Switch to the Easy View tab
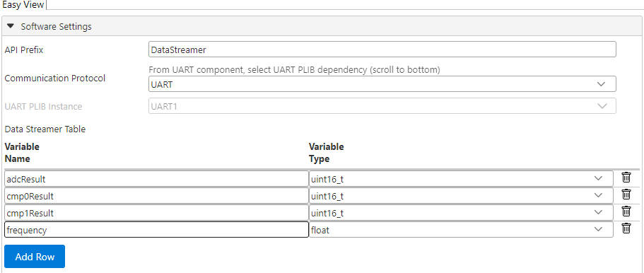Screen dimensions: 644x273 tap(23, 5)
